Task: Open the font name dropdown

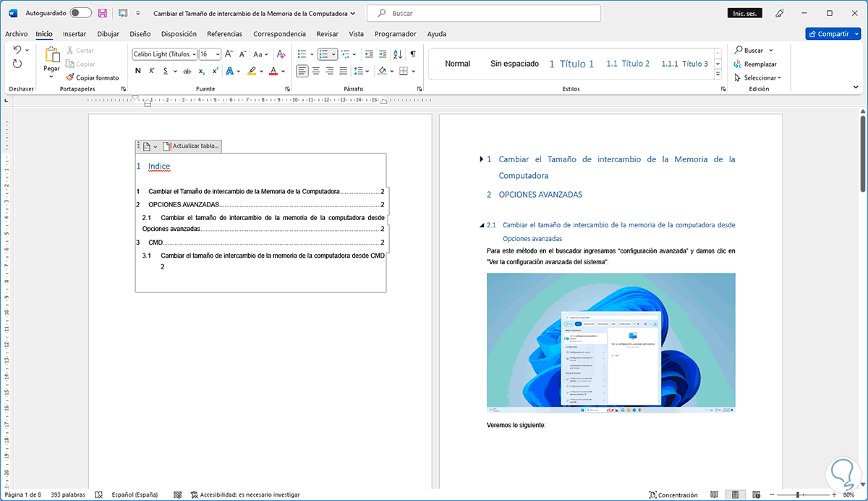Action: pyautogui.click(x=194, y=54)
